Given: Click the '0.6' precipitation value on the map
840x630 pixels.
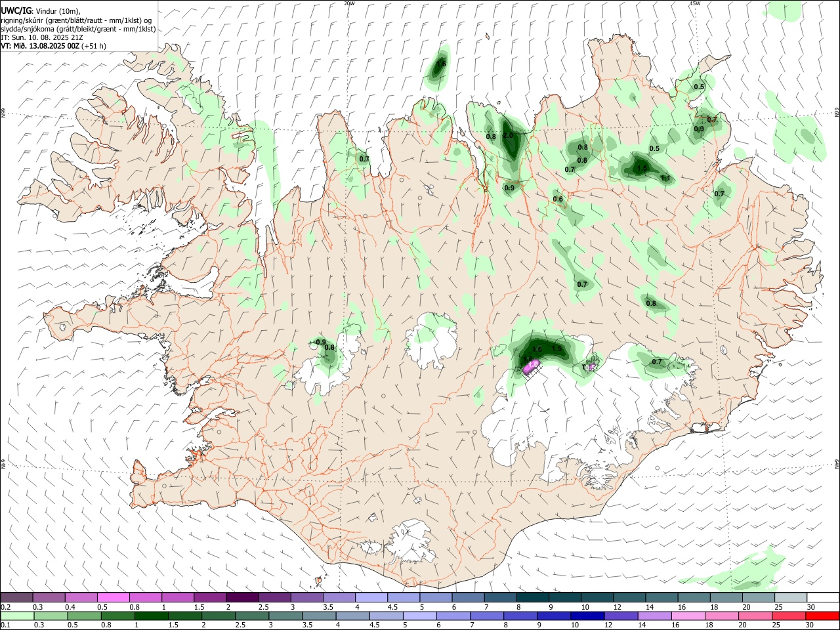Looking at the screenshot, I should pos(558,199).
